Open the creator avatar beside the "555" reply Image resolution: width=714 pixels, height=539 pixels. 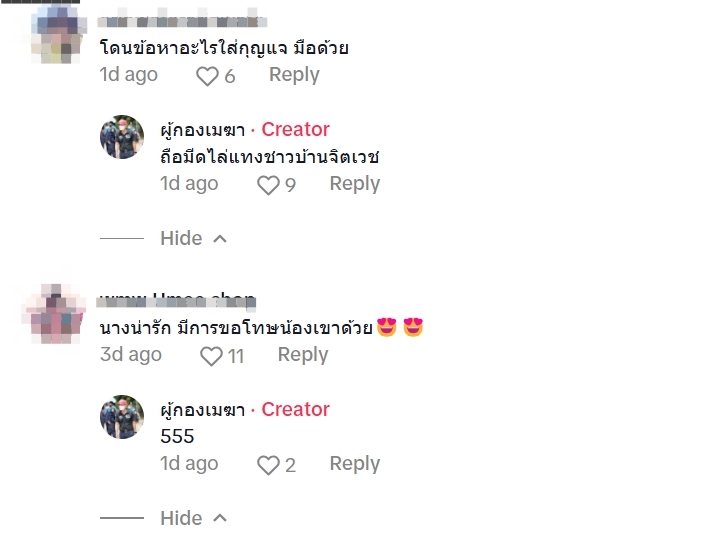(x=122, y=417)
